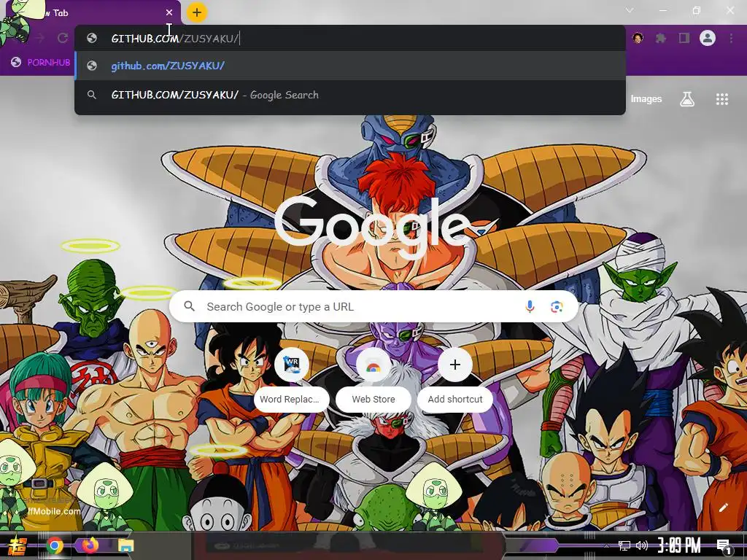Toggle the side panel icon
747x560 pixels.
(x=684, y=38)
